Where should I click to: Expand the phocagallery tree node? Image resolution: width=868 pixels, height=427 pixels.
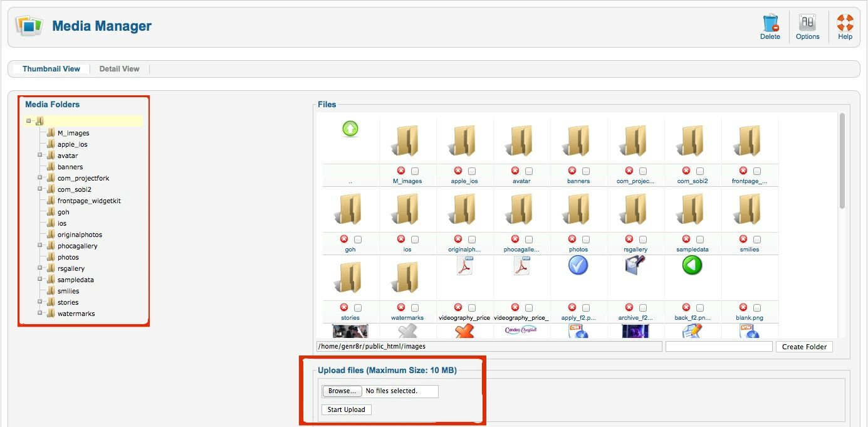[x=39, y=245]
